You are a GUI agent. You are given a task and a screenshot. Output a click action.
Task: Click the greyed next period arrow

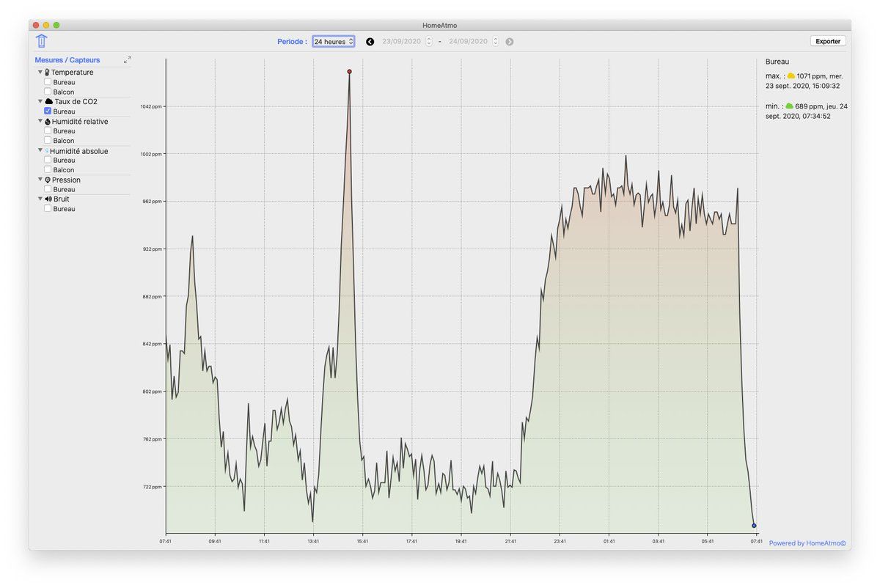510,42
